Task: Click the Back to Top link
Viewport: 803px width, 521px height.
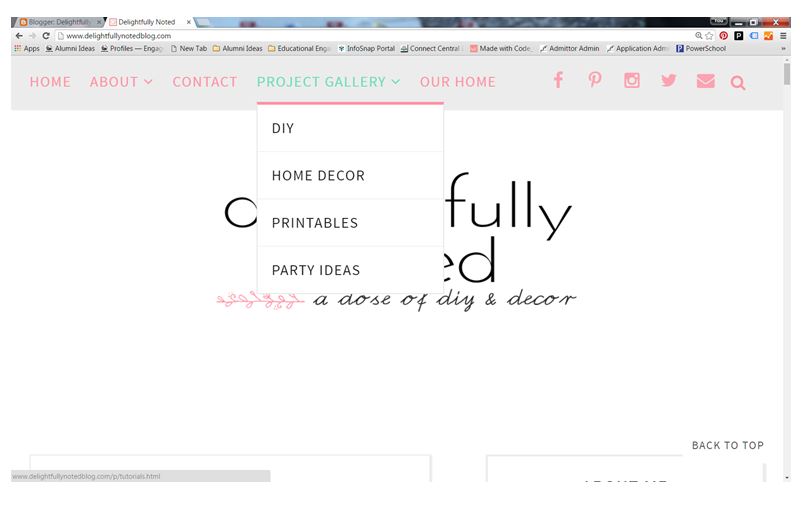Action: click(727, 445)
